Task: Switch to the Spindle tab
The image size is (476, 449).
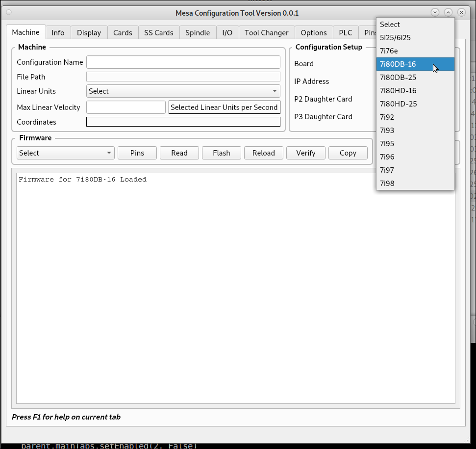Action: (x=198, y=32)
